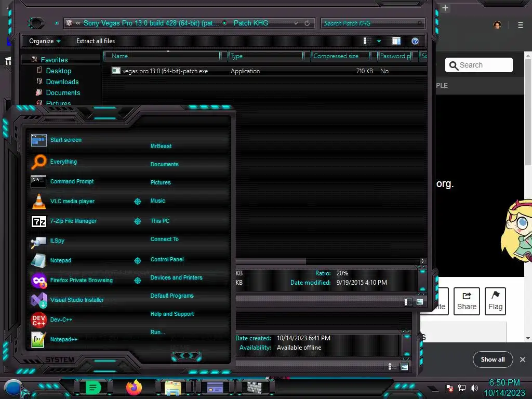Select vegas.pro.13.0.(64-bit)-patch.exe file
This screenshot has height=399, width=532.
pyautogui.click(x=159, y=71)
